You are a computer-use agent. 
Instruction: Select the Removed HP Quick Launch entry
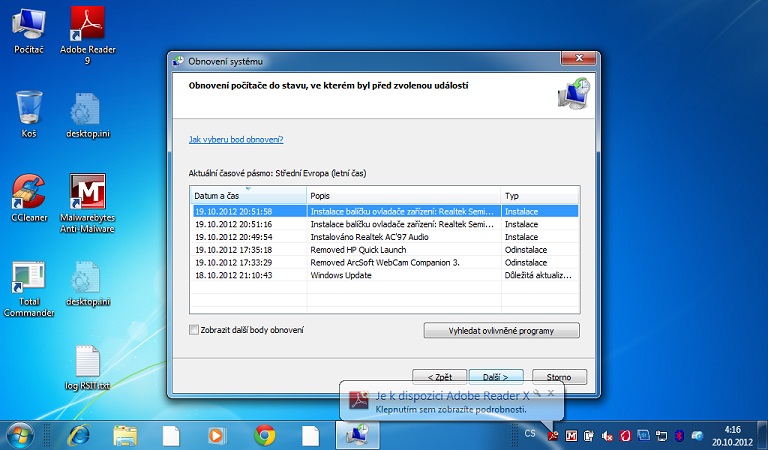click(x=340, y=249)
